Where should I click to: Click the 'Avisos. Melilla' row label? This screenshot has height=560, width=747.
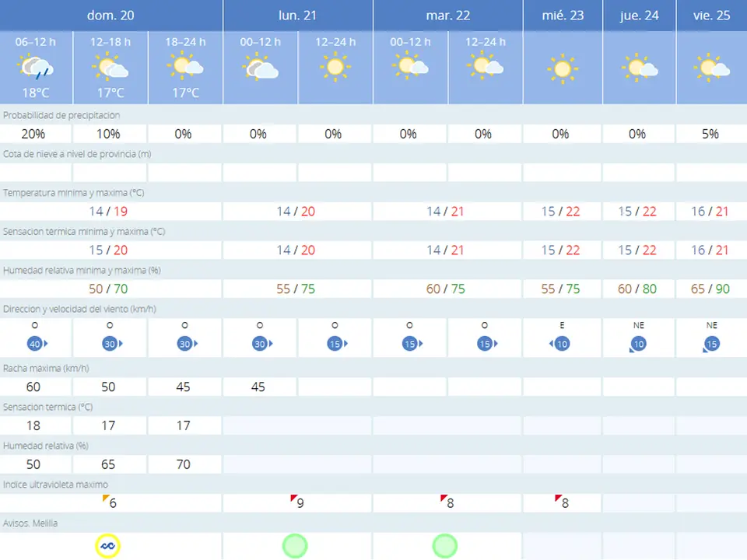coord(30,523)
